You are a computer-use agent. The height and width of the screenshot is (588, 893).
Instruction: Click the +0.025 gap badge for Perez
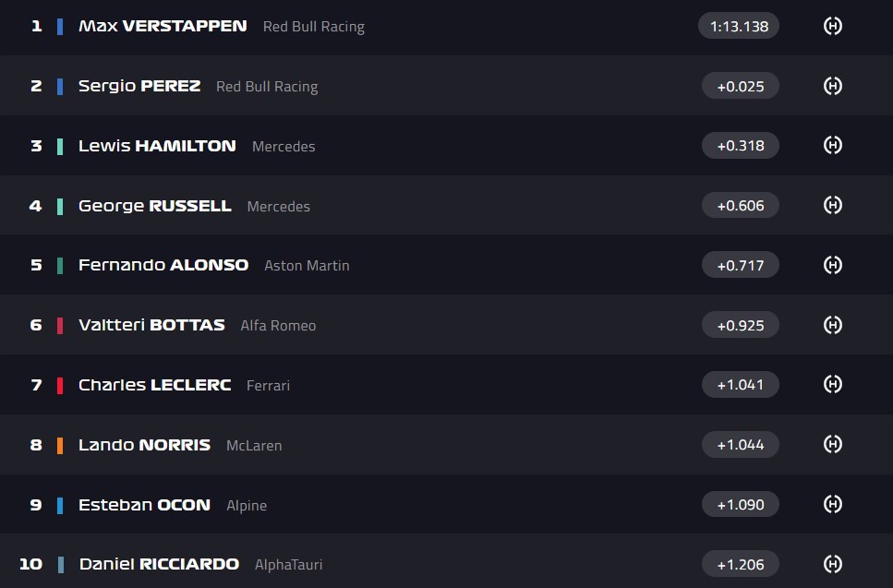(740, 86)
